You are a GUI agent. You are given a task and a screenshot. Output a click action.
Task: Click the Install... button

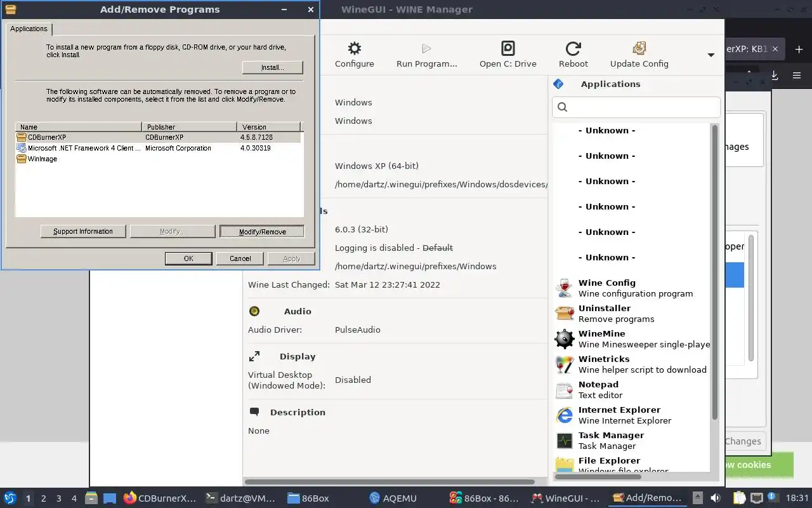tap(272, 67)
